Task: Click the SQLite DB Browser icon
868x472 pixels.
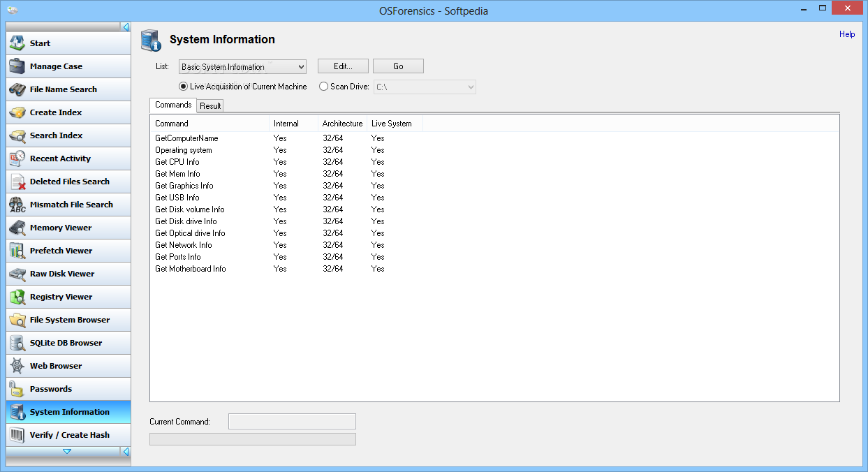Action: pyautogui.click(x=17, y=343)
